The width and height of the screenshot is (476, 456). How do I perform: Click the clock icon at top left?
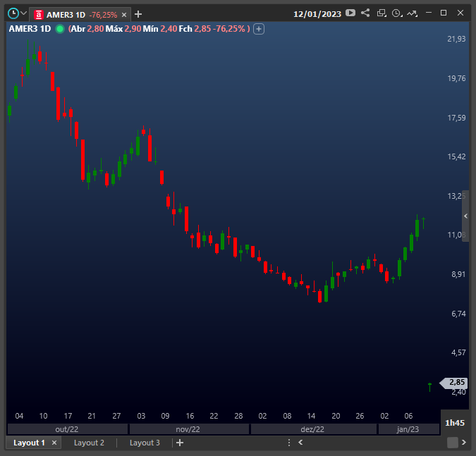click(x=13, y=13)
